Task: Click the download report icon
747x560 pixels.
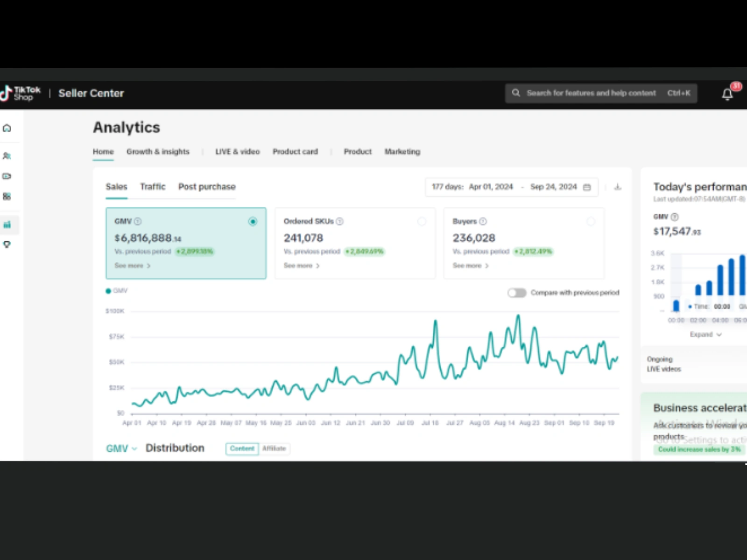Action: pos(618,187)
